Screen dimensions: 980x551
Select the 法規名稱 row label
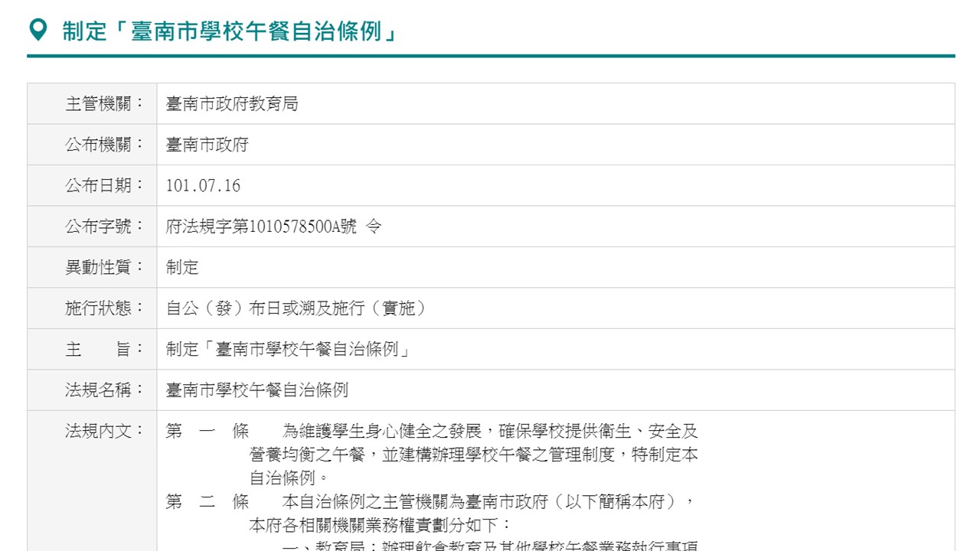[105, 390]
